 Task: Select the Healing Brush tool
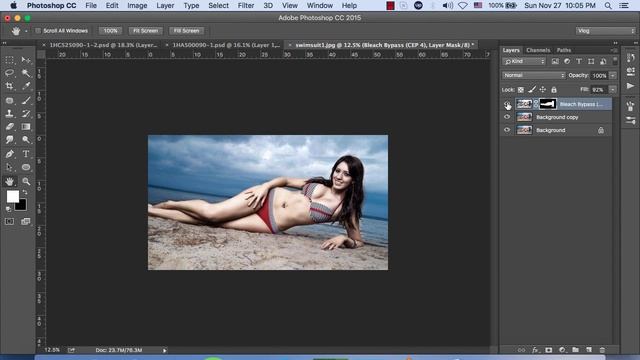coord(9,100)
